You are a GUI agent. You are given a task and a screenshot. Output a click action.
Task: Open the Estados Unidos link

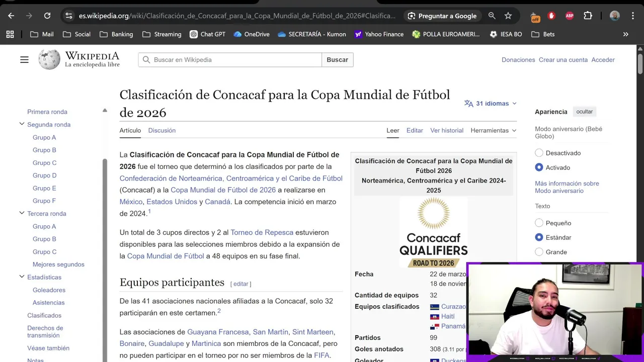[x=172, y=202]
